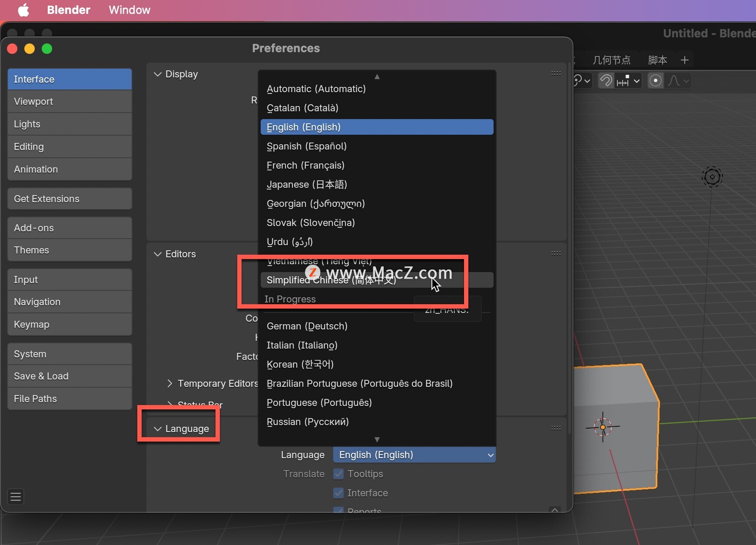Open the Interface preferences tab
Viewport: 756px width, 545px height.
pyautogui.click(x=70, y=79)
